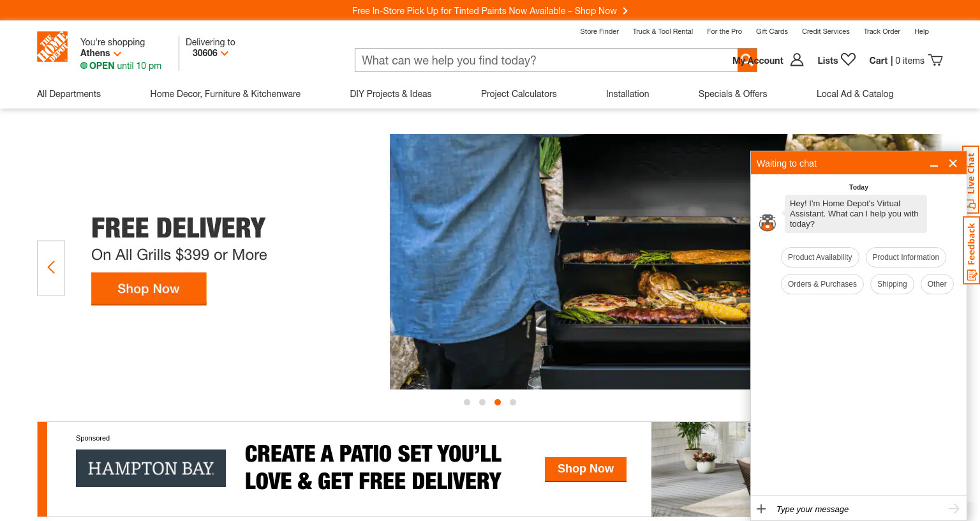The width and height of the screenshot is (980, 521).
Task: Expand the Athens store dropdown
Action: tap(101, 53)
